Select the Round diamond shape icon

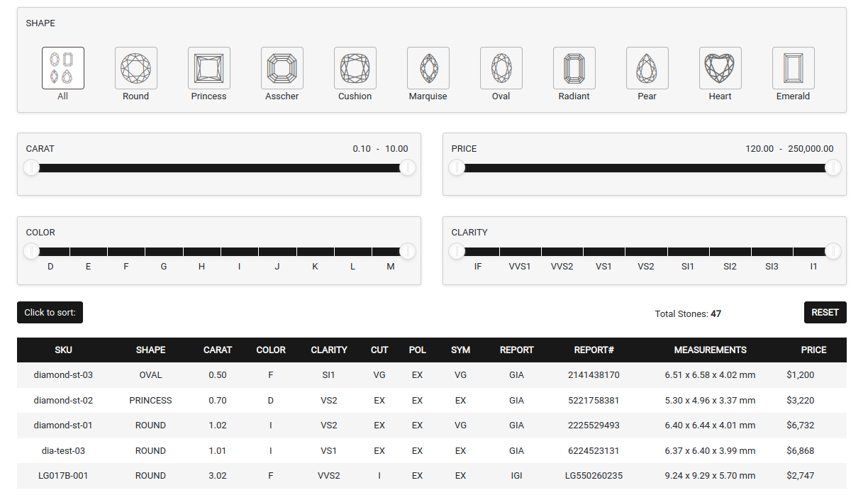point(135,69)
